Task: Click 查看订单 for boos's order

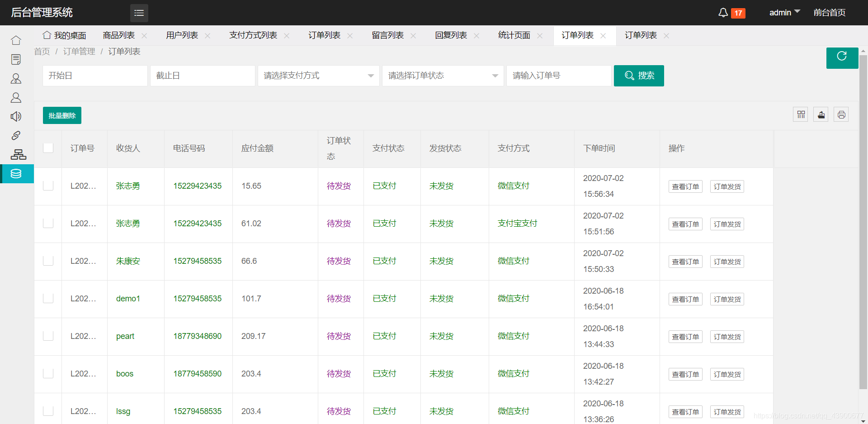Action: pos(685,374)
